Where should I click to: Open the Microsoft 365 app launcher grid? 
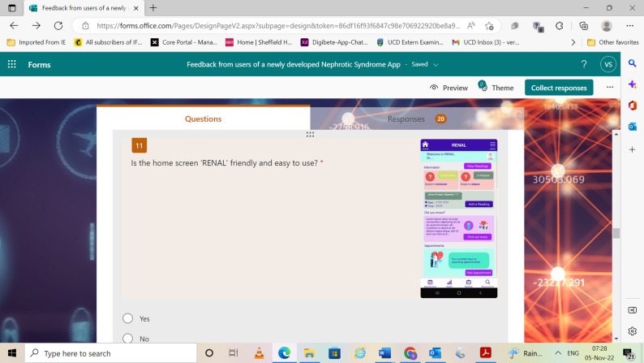coord(12,64)
